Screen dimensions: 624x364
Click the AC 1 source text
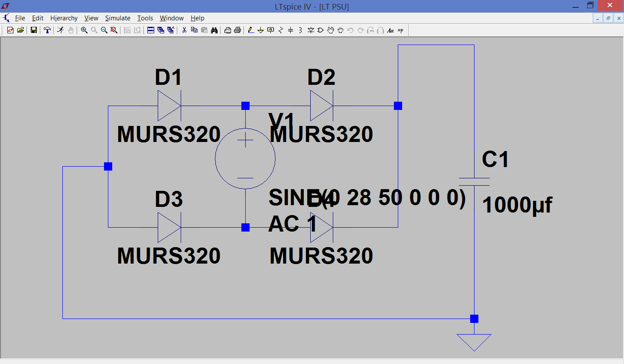pyautogui.click(x=292, y=224)
